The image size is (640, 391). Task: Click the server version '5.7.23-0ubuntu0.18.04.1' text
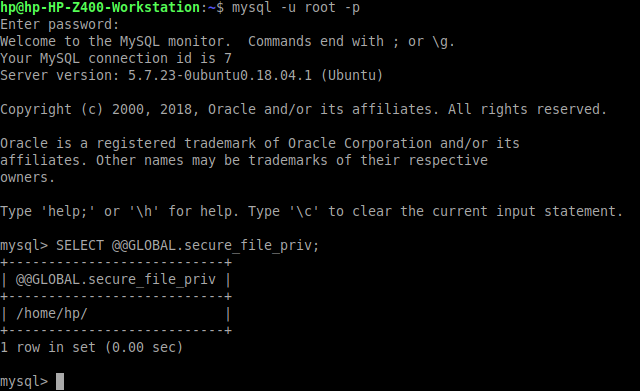220,76
